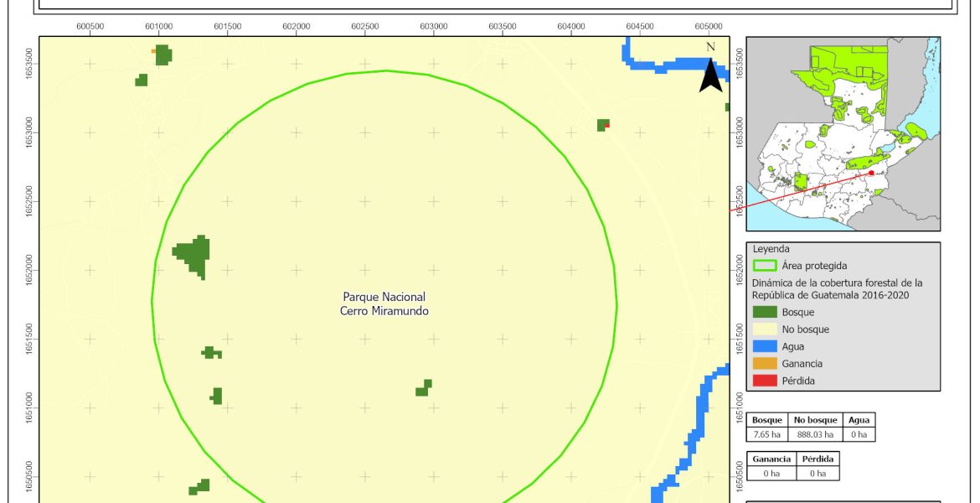Select the Ganancia orange legend swatch
The height and width of the screenshot is (503, 980).
765,364
